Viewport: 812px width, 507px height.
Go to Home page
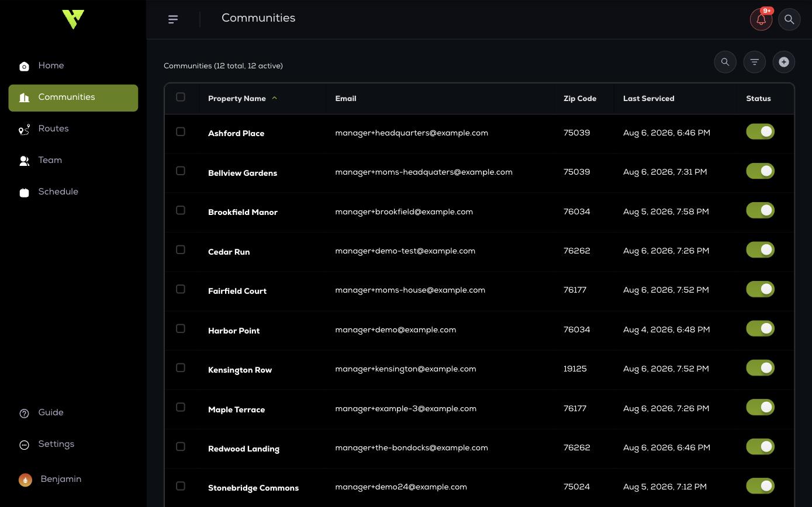[x=73, y=66]
